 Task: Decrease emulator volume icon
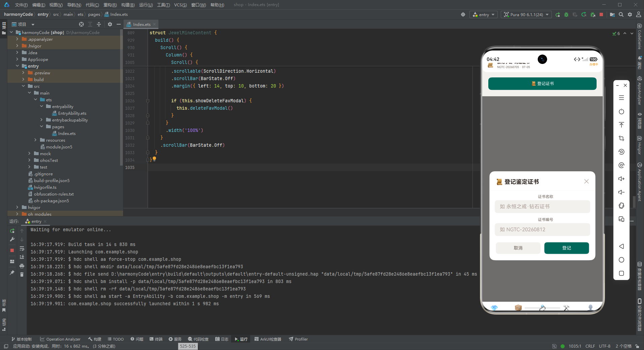[621, 192]
